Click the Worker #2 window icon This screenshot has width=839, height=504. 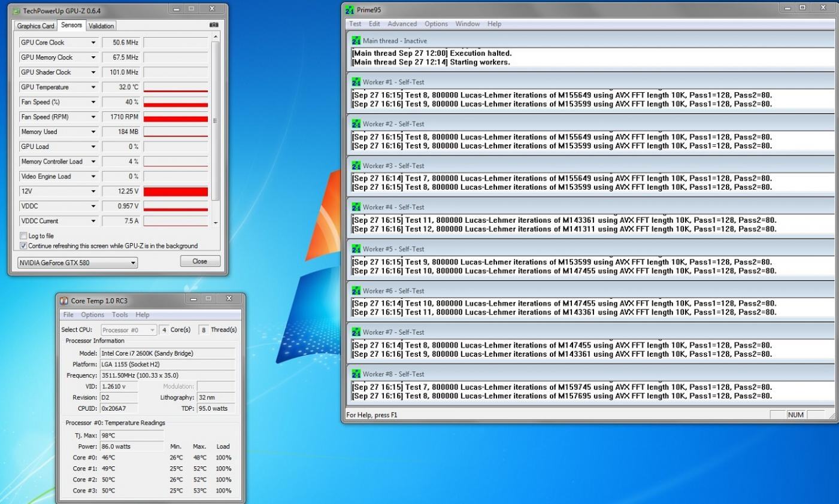coord(356,124)
